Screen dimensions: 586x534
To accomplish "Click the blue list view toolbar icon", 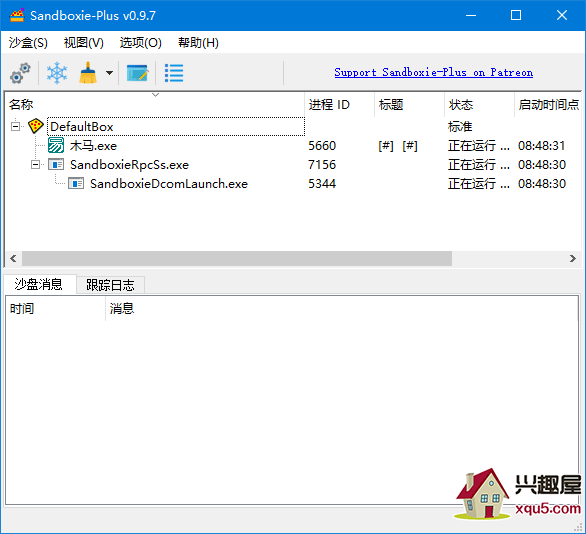I will (x=174, y=73).
